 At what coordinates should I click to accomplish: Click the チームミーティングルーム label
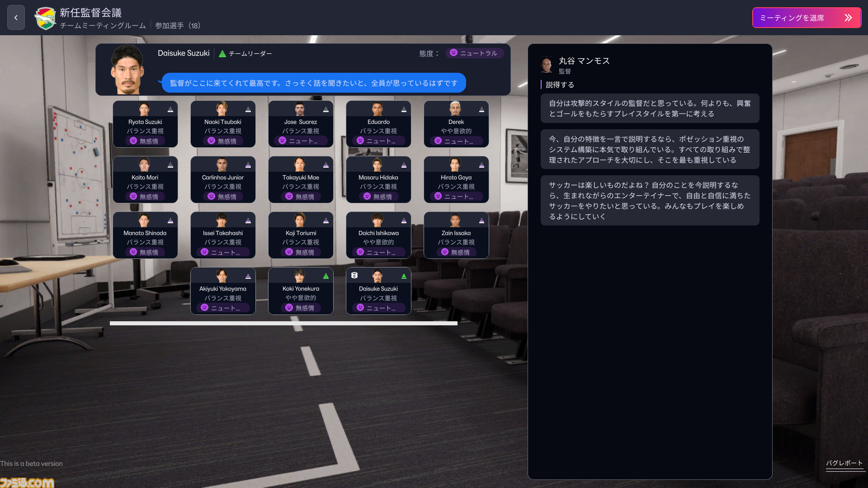click(x=103, y=26)
